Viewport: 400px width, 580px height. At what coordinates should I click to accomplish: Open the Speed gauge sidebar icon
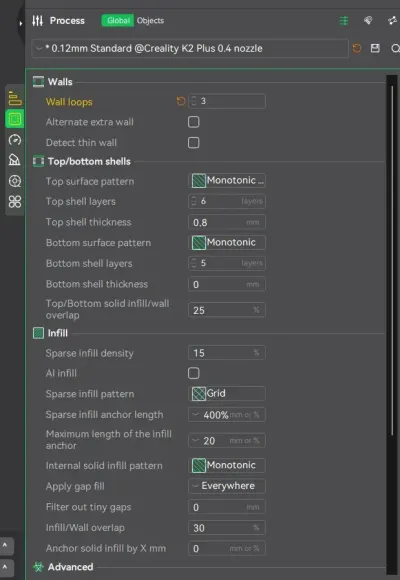[15, 140]
